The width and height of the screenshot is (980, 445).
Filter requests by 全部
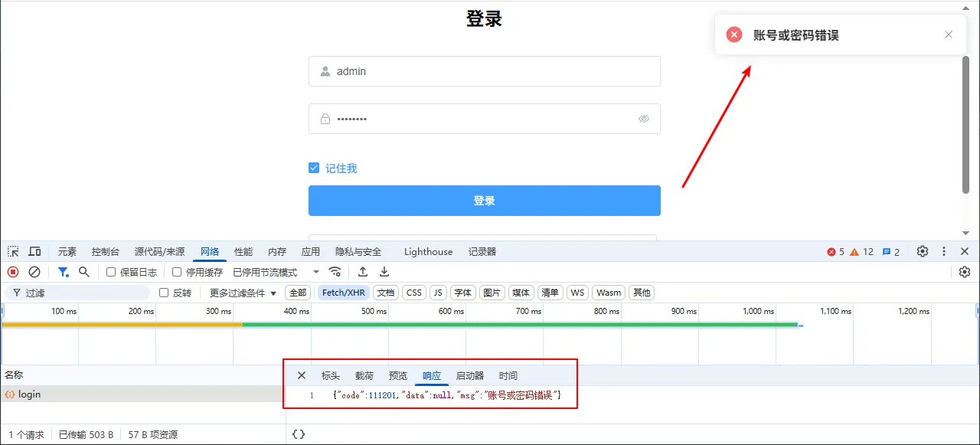click(x=298, y=293)
